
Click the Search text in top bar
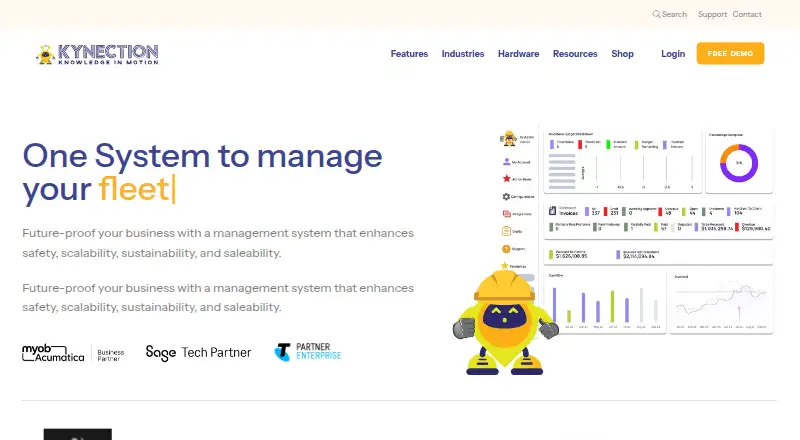click(674, 14)
